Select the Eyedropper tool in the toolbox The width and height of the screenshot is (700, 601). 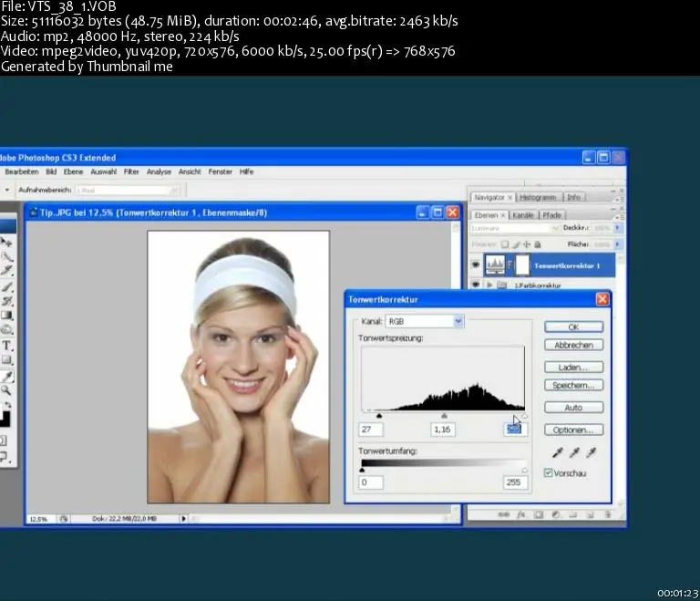pos(6,377)
